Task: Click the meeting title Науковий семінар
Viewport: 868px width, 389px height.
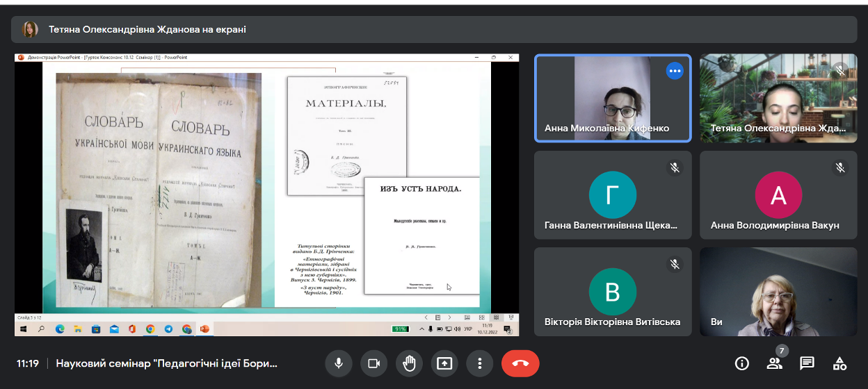Action: [166, 363]
